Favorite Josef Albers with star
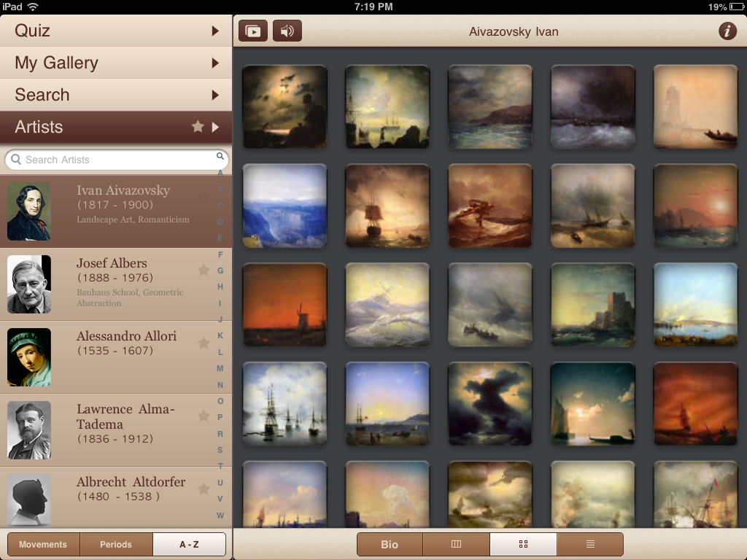Viewport: 747px width, 560px height. [204, 271]
